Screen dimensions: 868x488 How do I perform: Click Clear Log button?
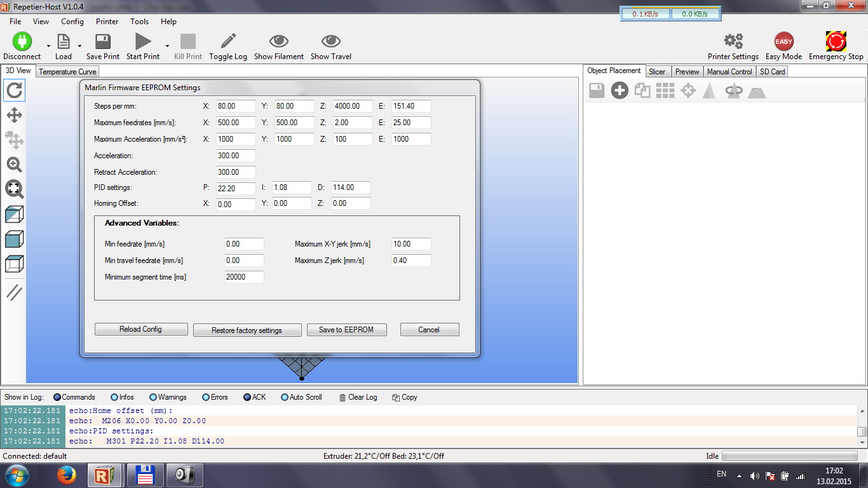[x=358, y=397]
